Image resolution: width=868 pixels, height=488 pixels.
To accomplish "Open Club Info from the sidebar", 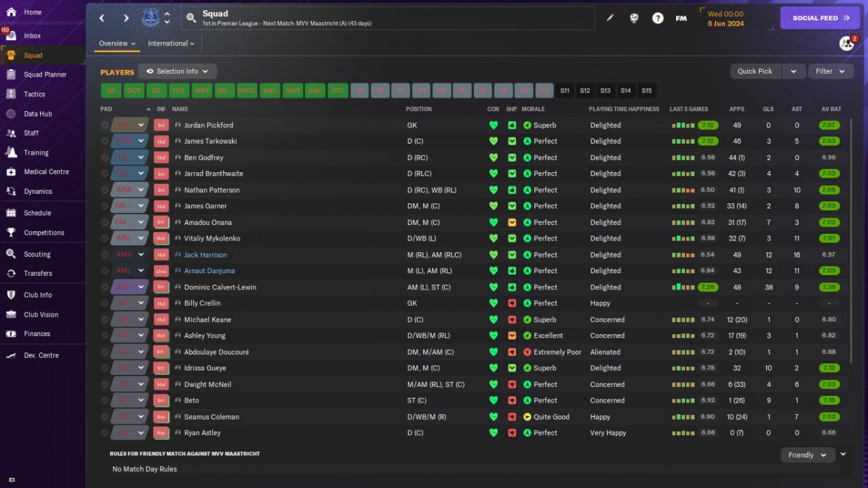I will (x=37, y=295).
